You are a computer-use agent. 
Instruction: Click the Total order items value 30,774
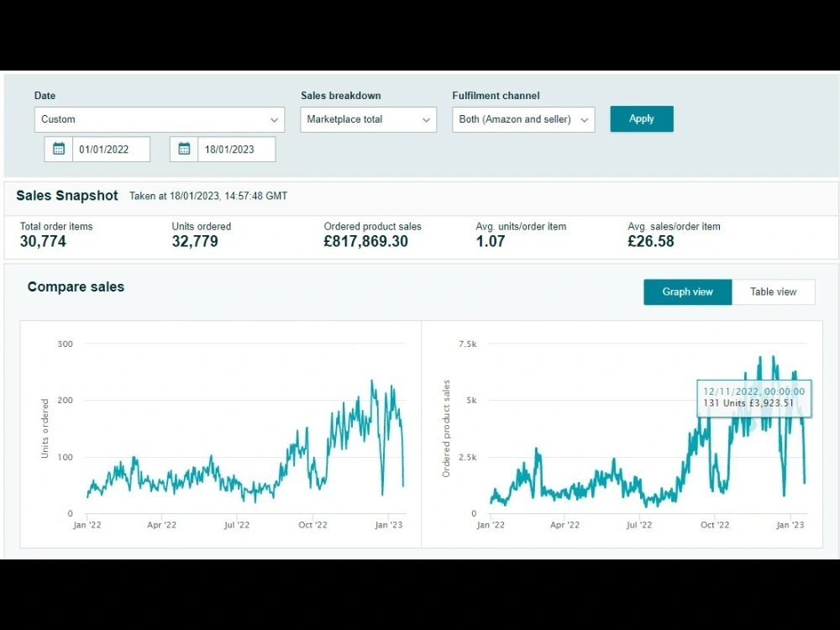[x=43, y=242]
